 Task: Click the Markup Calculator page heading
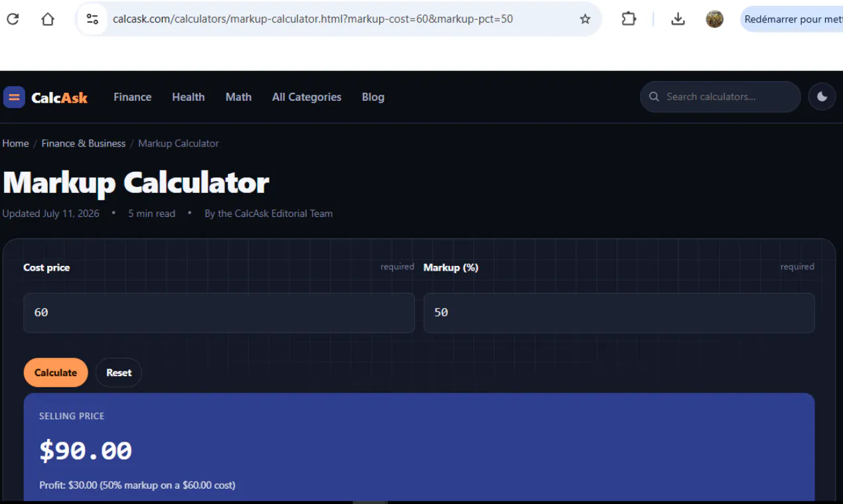(x=136, y=182)
